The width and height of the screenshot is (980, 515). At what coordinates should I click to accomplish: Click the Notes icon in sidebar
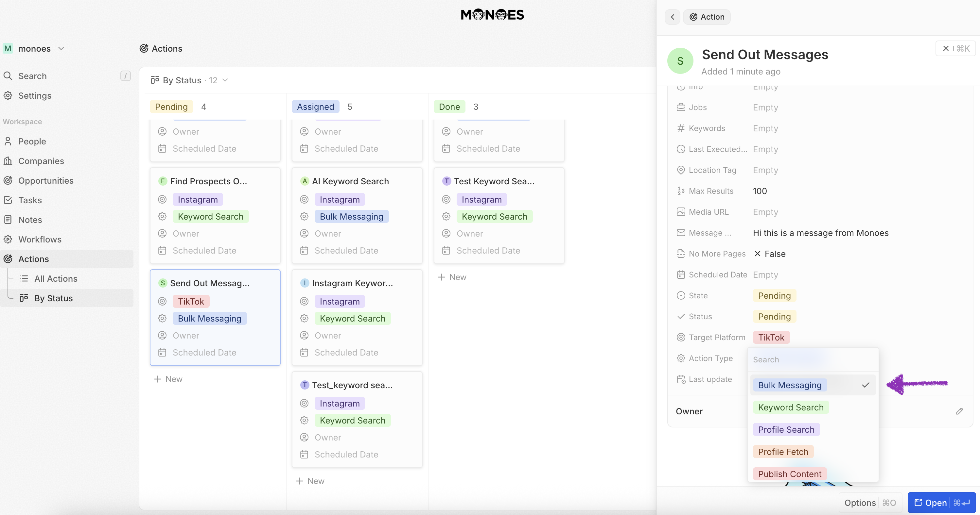point(8,220)
